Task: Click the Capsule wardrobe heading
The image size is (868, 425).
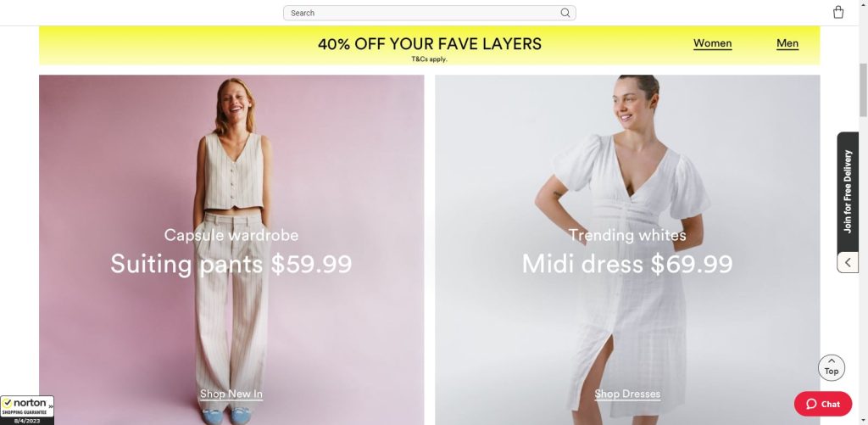Action: 231,235
